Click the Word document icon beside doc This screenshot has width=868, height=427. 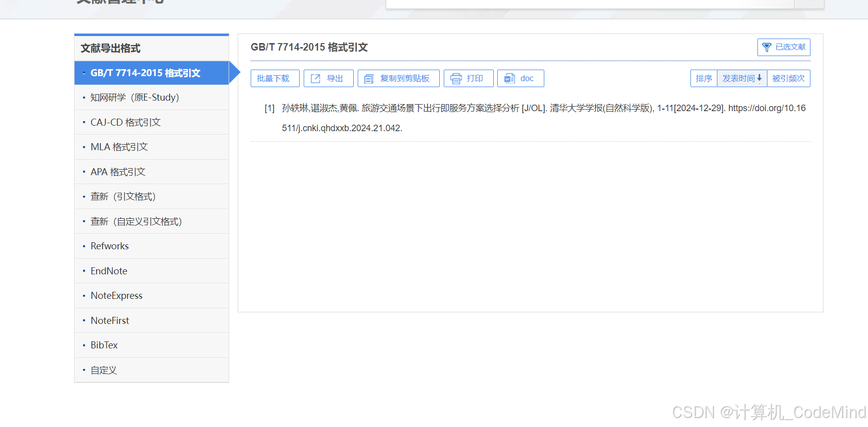click(x=509, y=79)
